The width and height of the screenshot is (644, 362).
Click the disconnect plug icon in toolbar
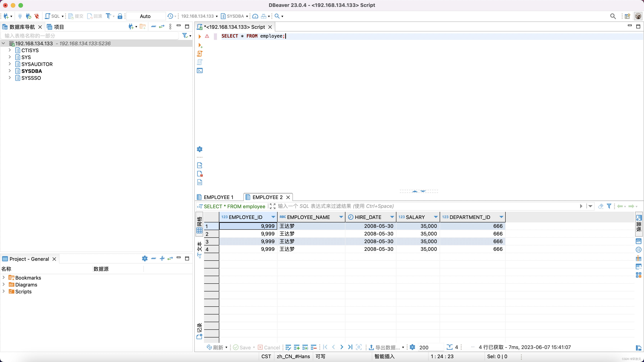(37, 16)
